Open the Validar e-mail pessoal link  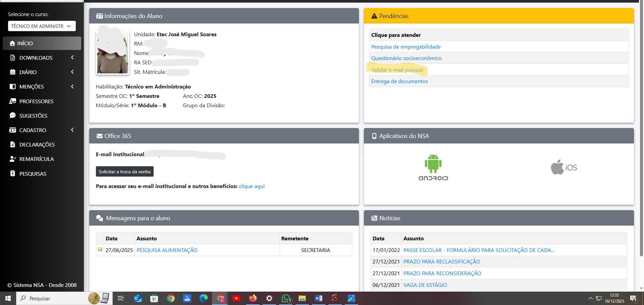[x=397, y=70]
